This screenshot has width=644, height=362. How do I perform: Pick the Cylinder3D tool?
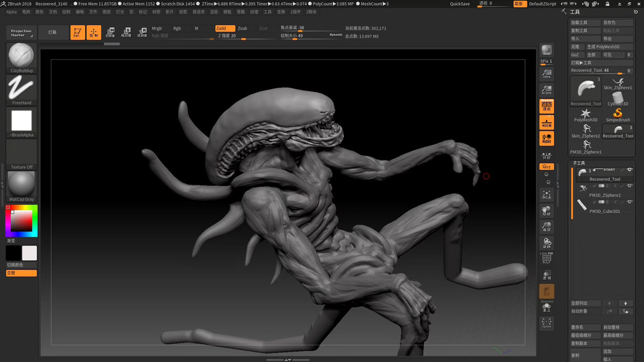click(x=617, y=97)
